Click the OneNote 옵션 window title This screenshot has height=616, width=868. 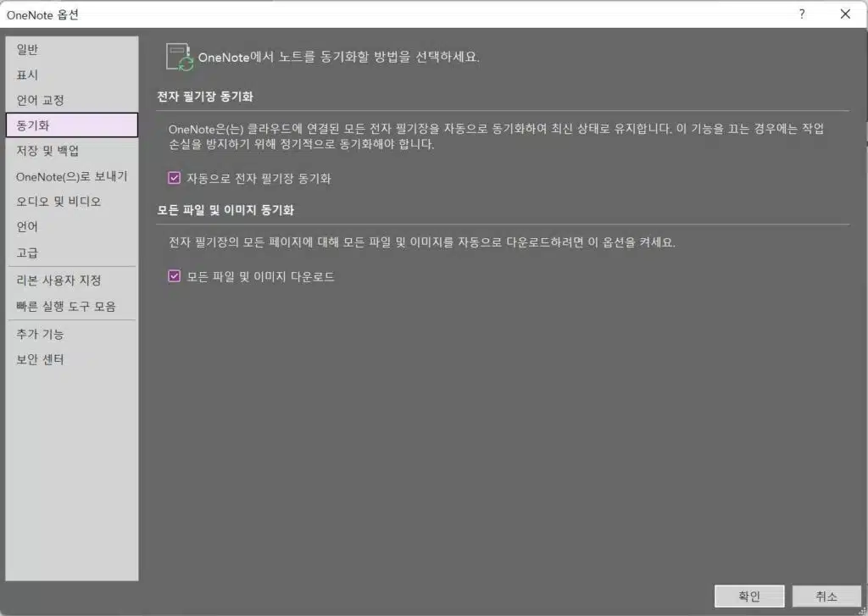click(x=42, y=15)
